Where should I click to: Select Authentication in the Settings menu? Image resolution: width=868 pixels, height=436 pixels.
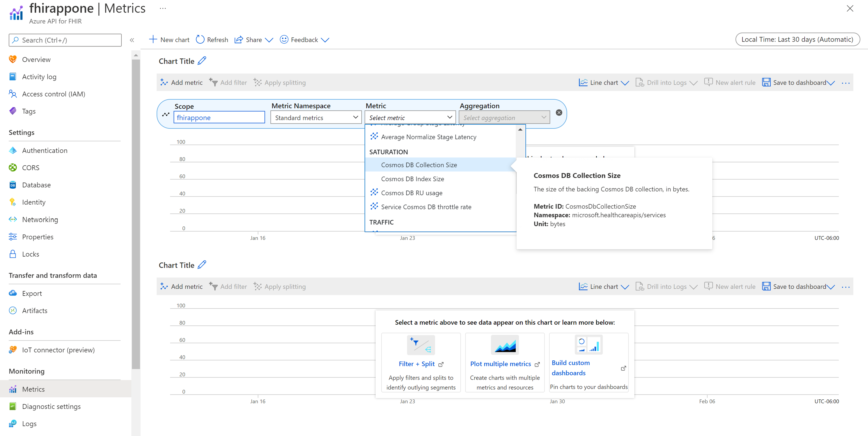44,150
